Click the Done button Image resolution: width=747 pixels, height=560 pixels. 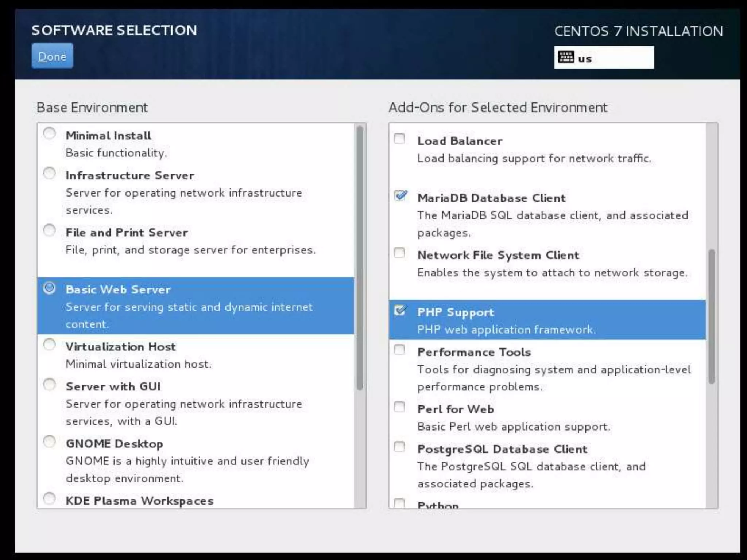click(x=52, y=56)
